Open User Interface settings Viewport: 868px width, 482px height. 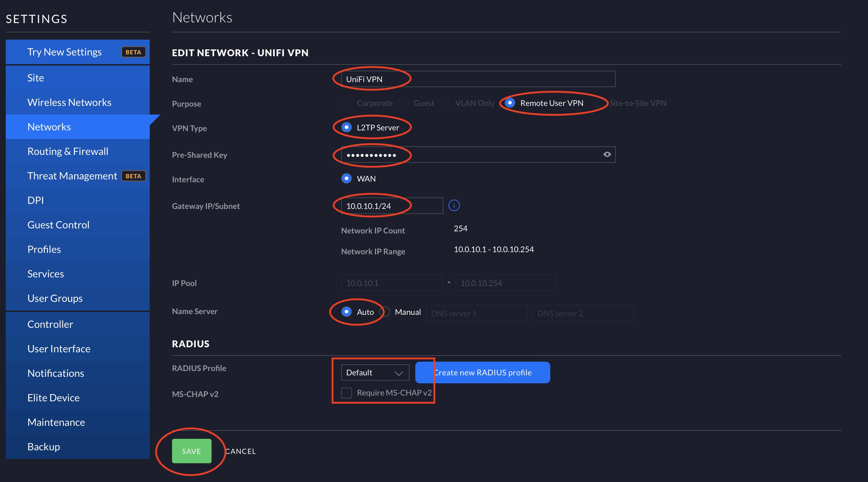[78, 349]
